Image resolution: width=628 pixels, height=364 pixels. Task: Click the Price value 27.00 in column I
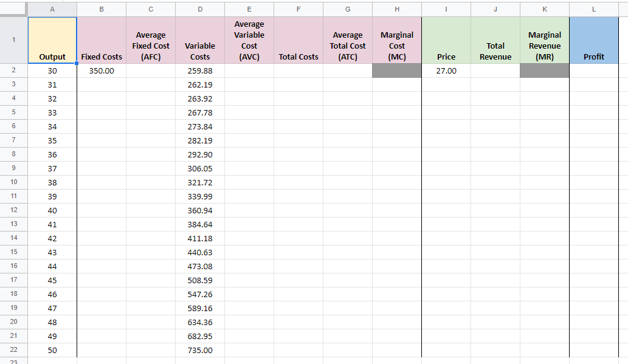pyautogui.click(x=446, y=70)
